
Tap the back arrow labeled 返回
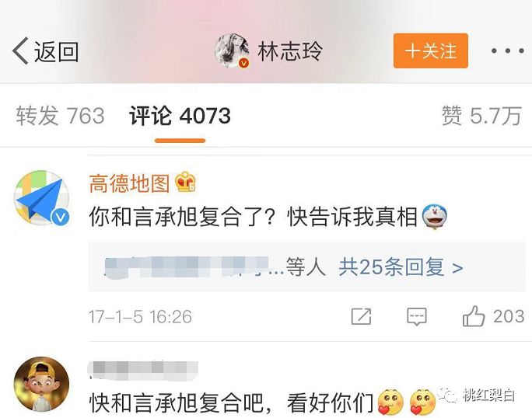coord(45,51)
